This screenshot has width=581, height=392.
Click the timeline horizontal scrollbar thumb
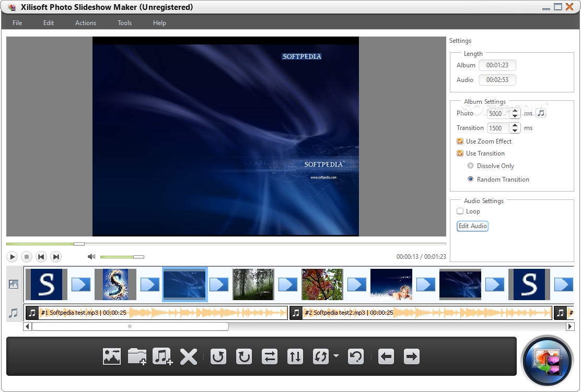click(x=130, y=326)
